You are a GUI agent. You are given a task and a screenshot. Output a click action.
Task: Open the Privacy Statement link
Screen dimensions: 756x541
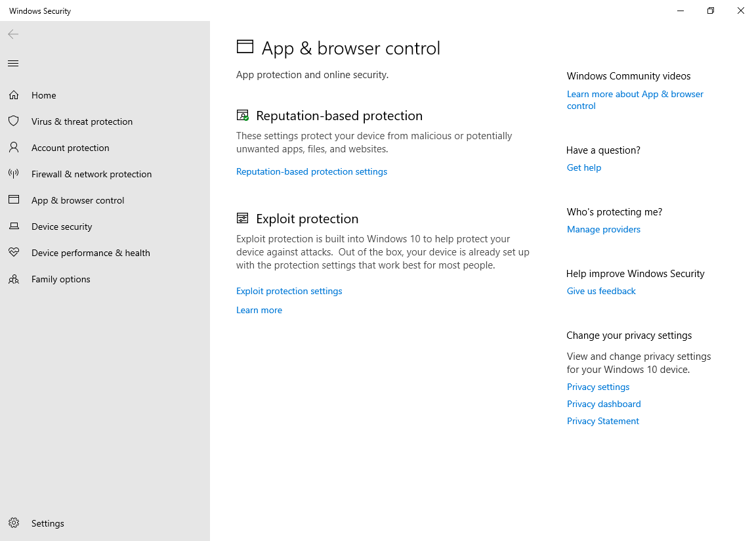pos(603,421)
